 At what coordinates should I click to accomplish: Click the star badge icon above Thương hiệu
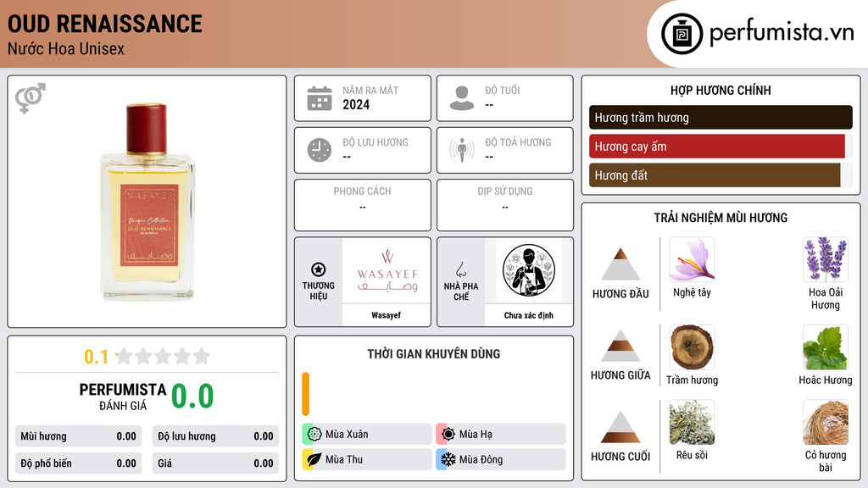319,269
